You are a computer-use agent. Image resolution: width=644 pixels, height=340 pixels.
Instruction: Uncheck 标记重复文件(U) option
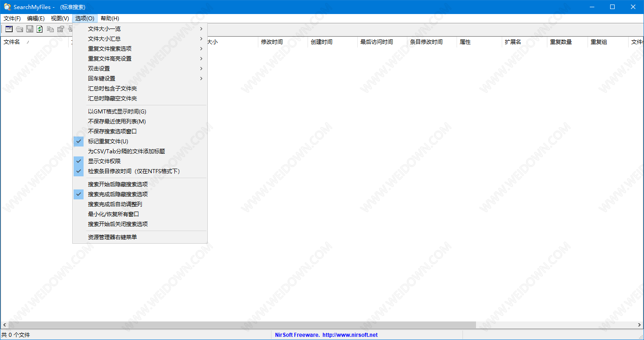tap(140, 141)
